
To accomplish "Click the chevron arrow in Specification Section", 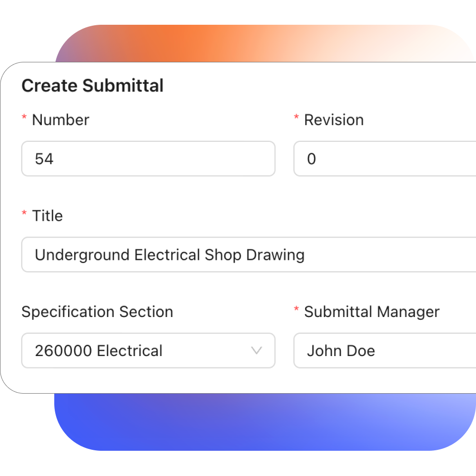I will click(x=257, y=351).
